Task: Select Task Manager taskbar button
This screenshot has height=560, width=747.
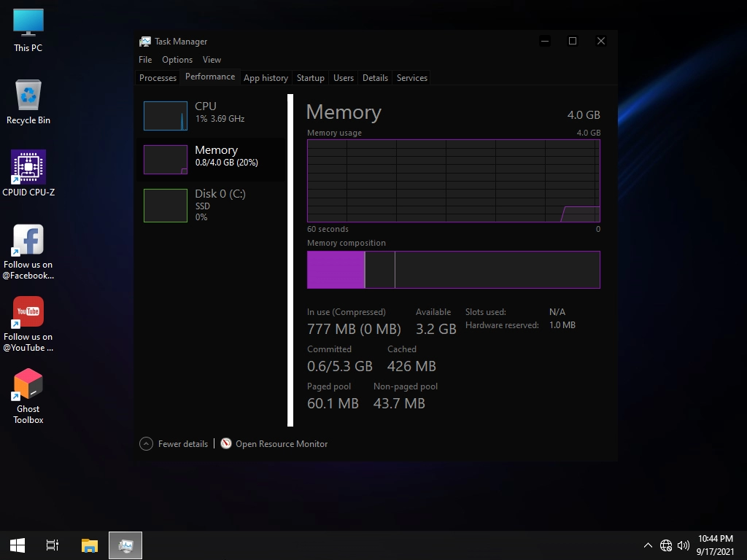Action: click(x=125, y=545)
